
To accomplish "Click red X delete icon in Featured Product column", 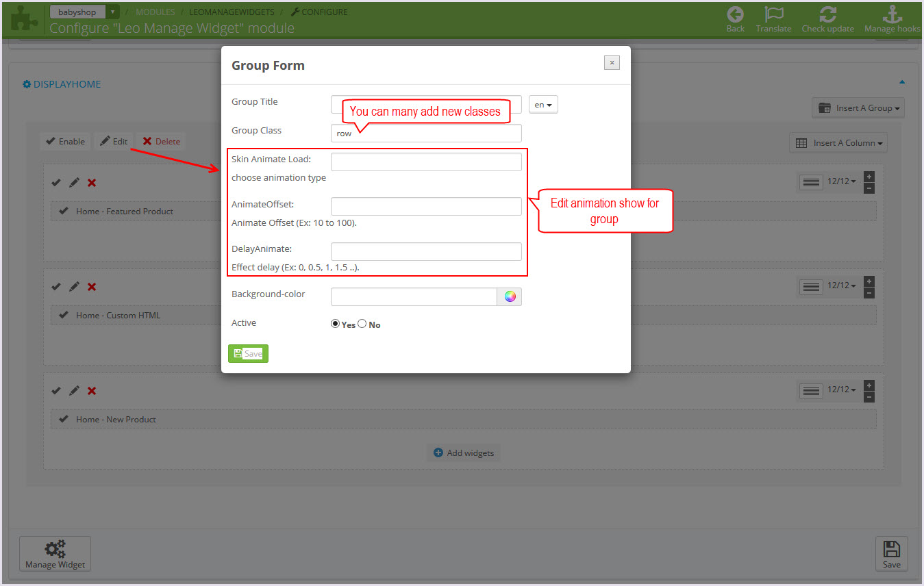I will click(92, 183).
